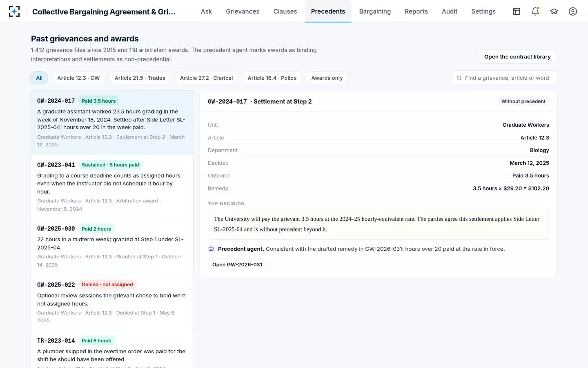Click the Collective Bargaining Agreement app title
The width and height of the screenshot is (588, 368).
tap(104, 12)
